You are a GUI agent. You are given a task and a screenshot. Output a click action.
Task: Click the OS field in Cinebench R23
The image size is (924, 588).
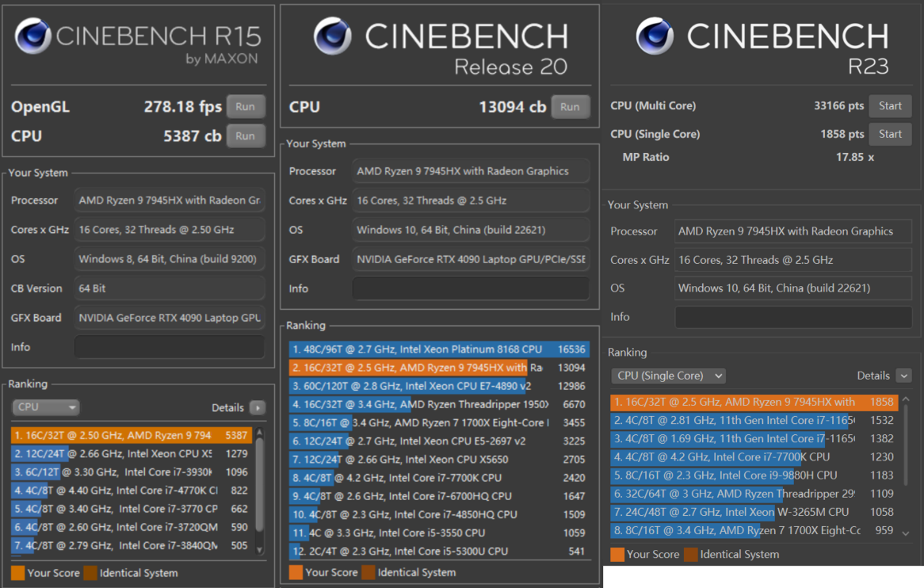[794, 288]
